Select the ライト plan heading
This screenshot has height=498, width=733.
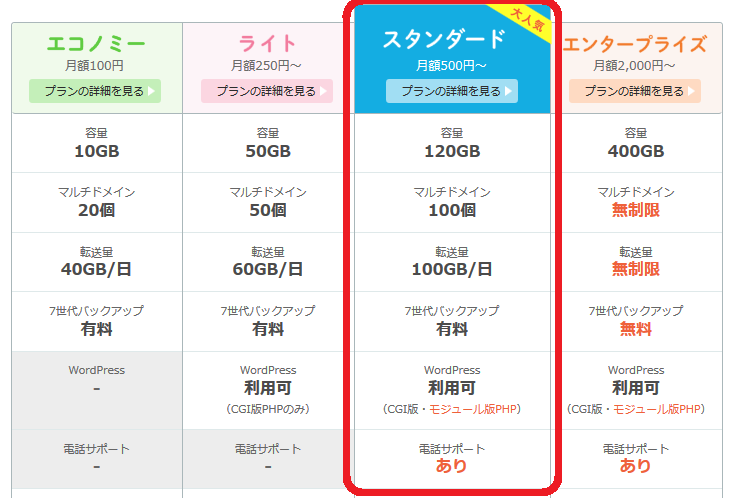click(267, 43)
